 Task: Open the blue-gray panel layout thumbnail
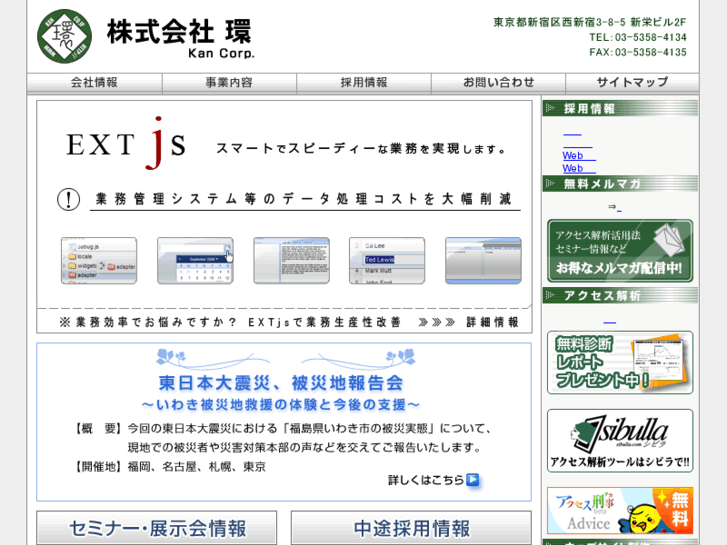point(483,261)
